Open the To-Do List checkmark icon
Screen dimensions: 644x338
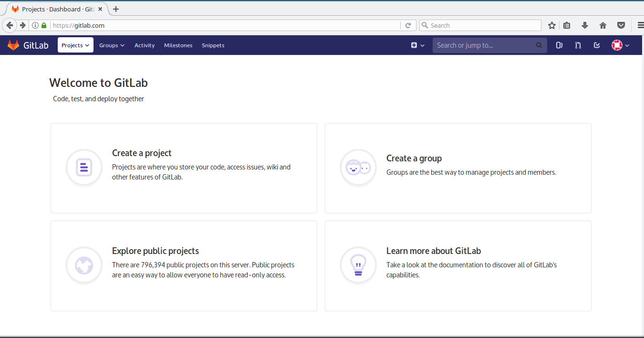click(596, 45)
